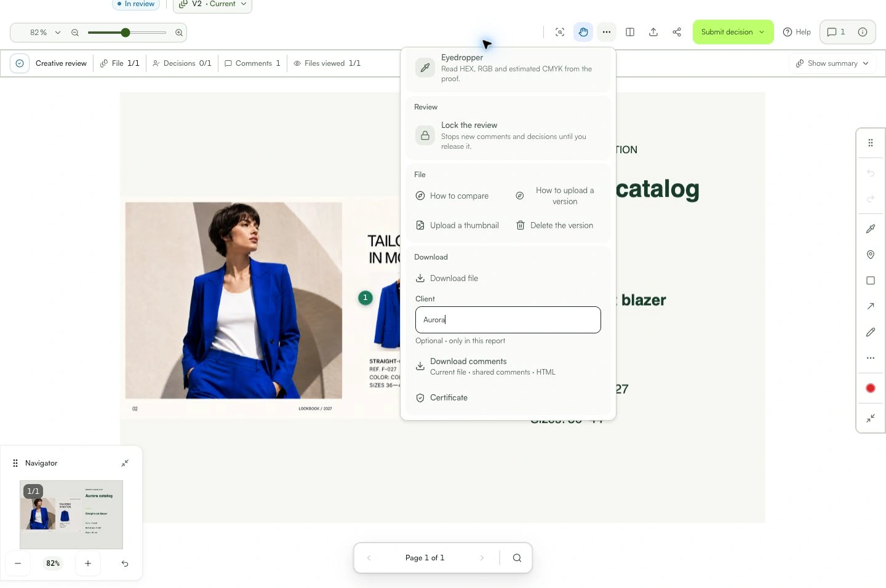Open the V2 Current version dropdown
Viewport: 886px width, 588px height.
point(213,5)
